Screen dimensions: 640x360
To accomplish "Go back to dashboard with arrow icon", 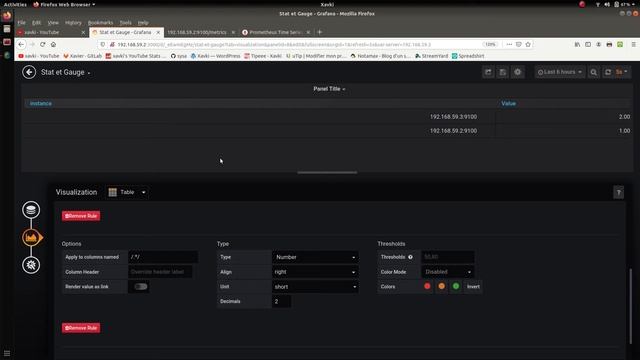I will coord(29,72).
